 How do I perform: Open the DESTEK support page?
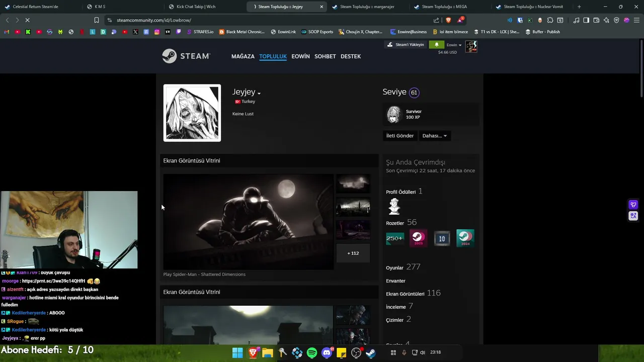click(x=351, y=56)
